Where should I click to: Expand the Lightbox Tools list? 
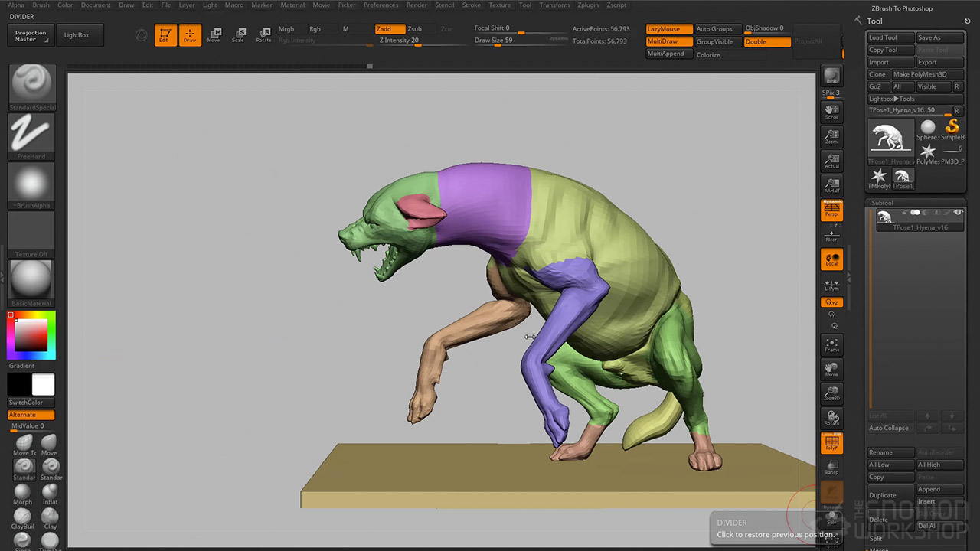tap(891, 99)
